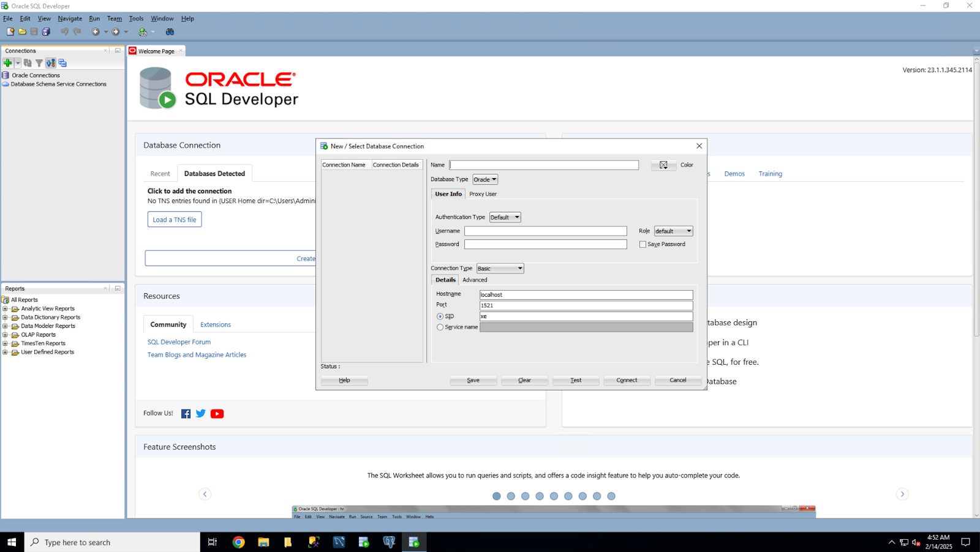Show previous feature screenshot arrow
This screenshot has height=552, width=980.
point(205,494)
